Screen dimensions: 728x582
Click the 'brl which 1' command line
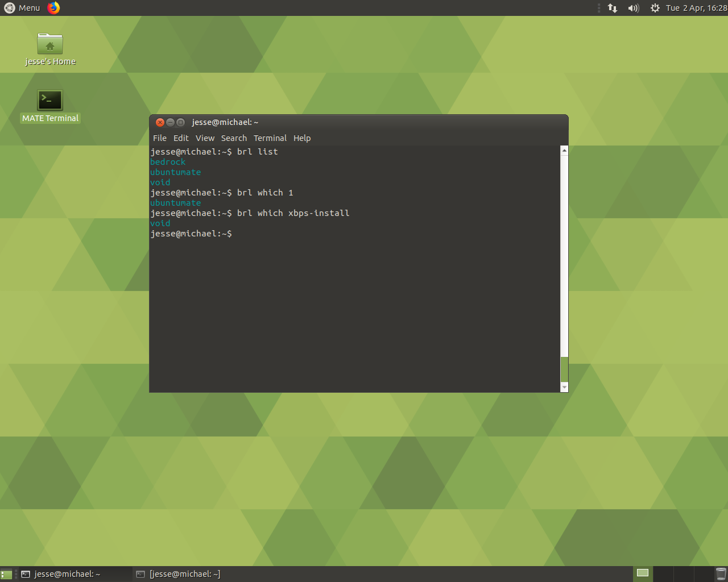pyautogui.click(x=222, y=193)
